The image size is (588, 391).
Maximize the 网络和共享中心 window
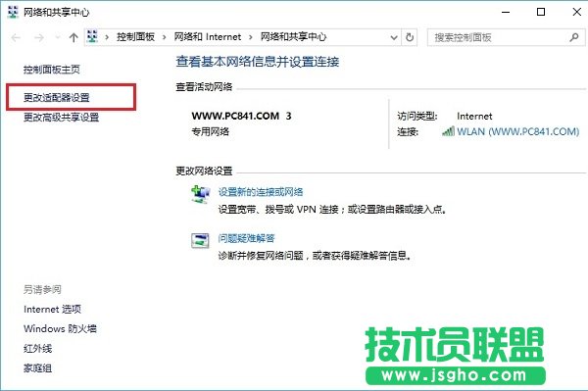[541, 12]
